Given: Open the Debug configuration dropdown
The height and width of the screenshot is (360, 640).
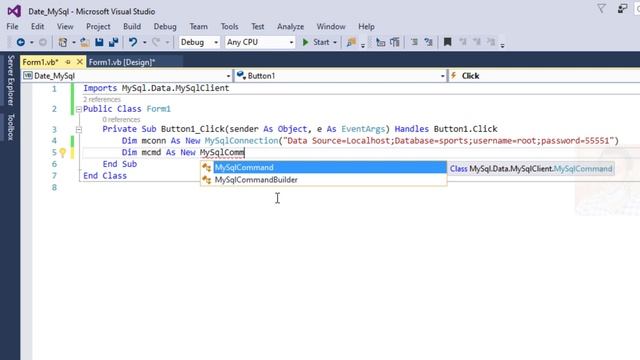Looking at the screenshot, I should [199, 42].
